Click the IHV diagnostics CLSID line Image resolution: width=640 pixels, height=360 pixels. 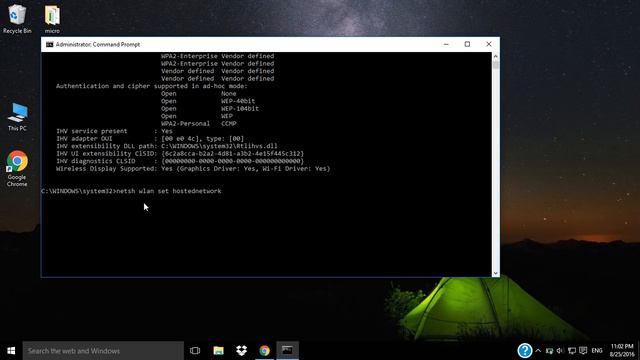(x=180, y=161)
